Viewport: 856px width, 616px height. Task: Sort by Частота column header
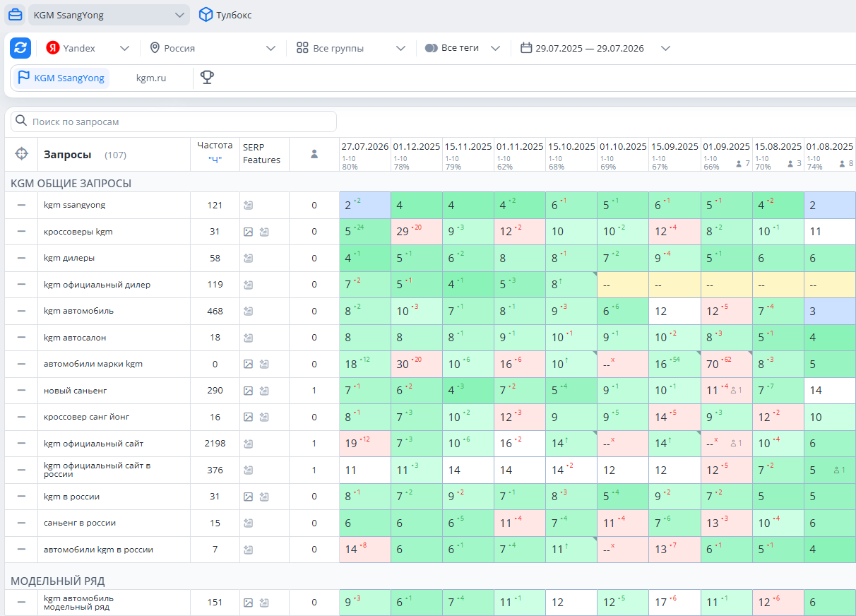tap(215, 145)
